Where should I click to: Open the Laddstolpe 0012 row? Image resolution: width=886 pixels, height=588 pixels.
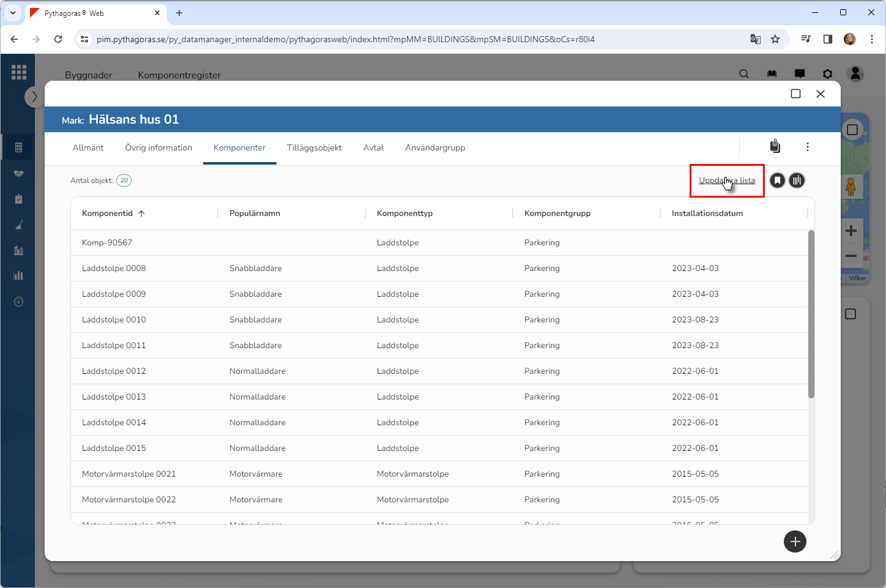(x=114, y=371)
